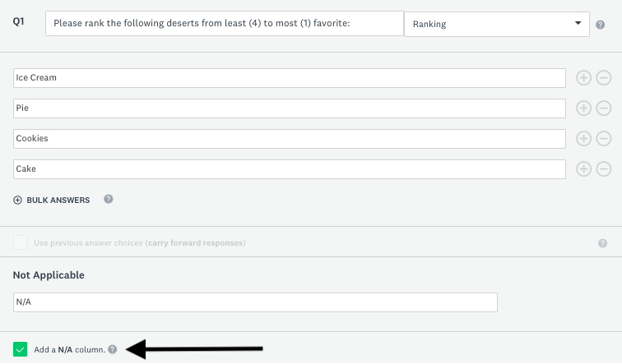Open help for carry forward responses

point(602,243)
